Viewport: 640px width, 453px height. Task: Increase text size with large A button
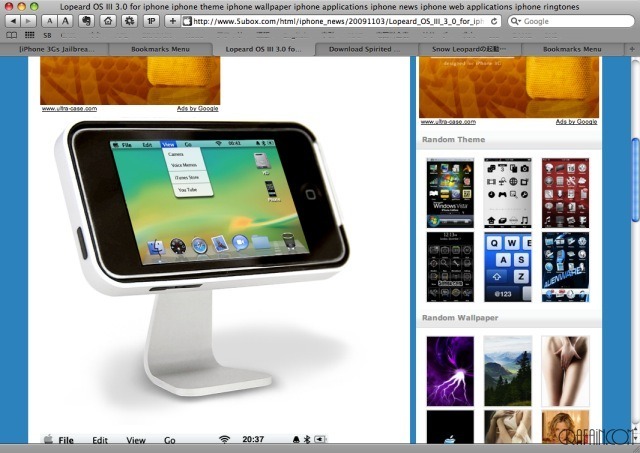[65, 21]
